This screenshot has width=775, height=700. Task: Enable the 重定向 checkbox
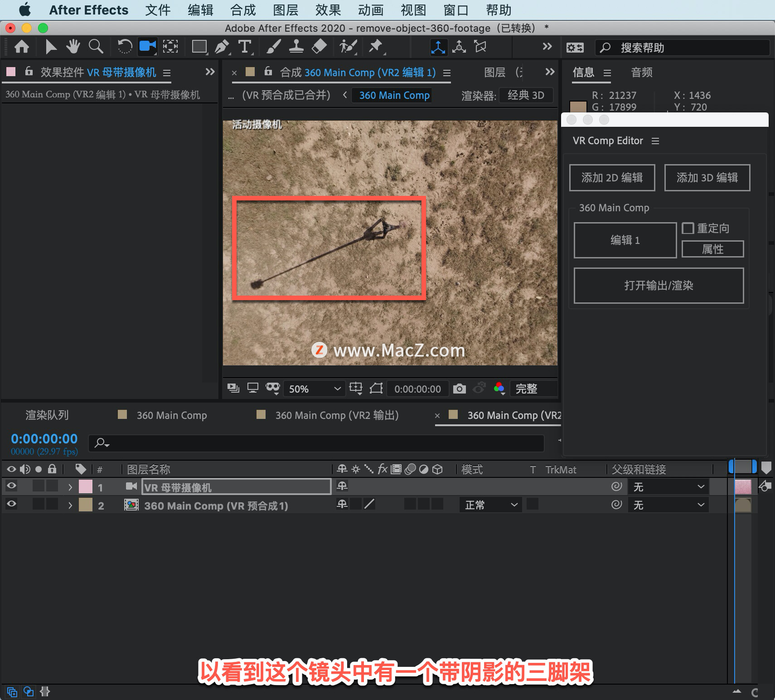(x=688, y=228)
